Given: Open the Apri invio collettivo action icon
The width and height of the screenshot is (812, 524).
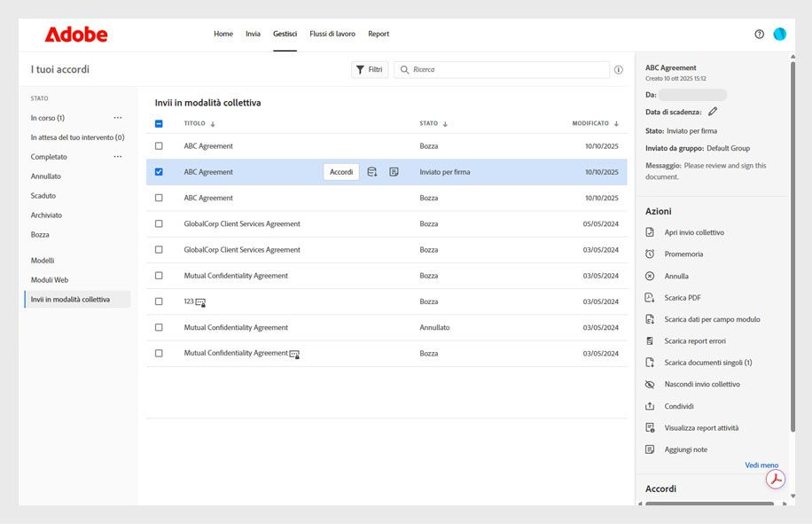Looking at the screenshot, I should pos(652,231).
